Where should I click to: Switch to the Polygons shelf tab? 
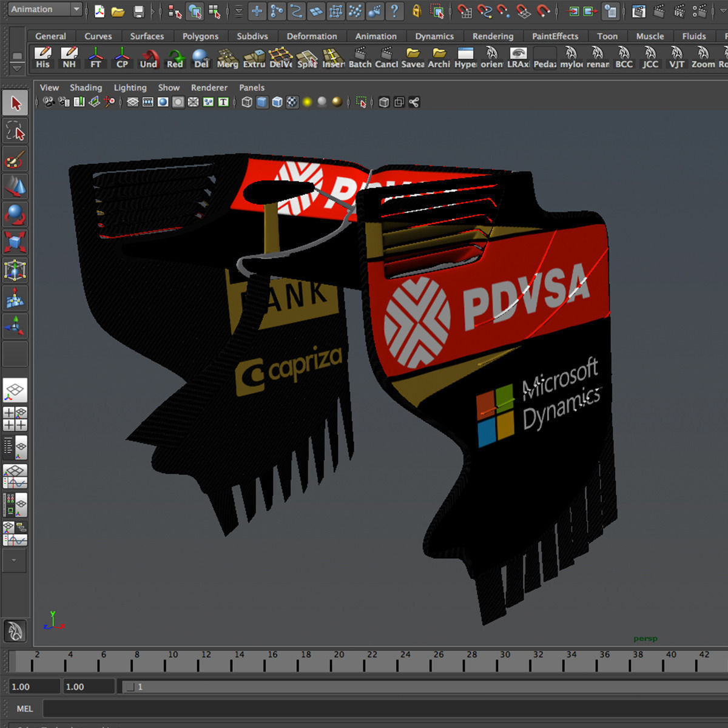[x=200, y=36]
